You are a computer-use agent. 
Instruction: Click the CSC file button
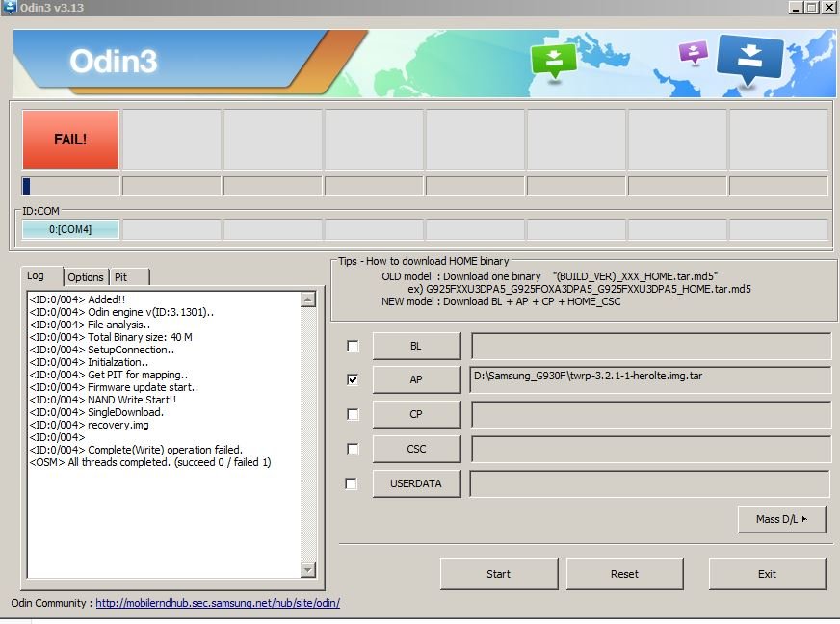[416, 449]
